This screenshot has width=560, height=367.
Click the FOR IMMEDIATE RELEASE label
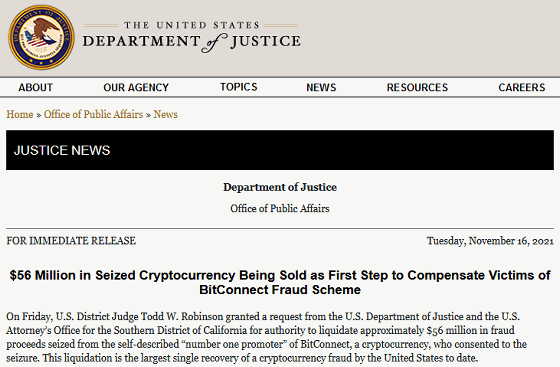(x=71, y=241)
